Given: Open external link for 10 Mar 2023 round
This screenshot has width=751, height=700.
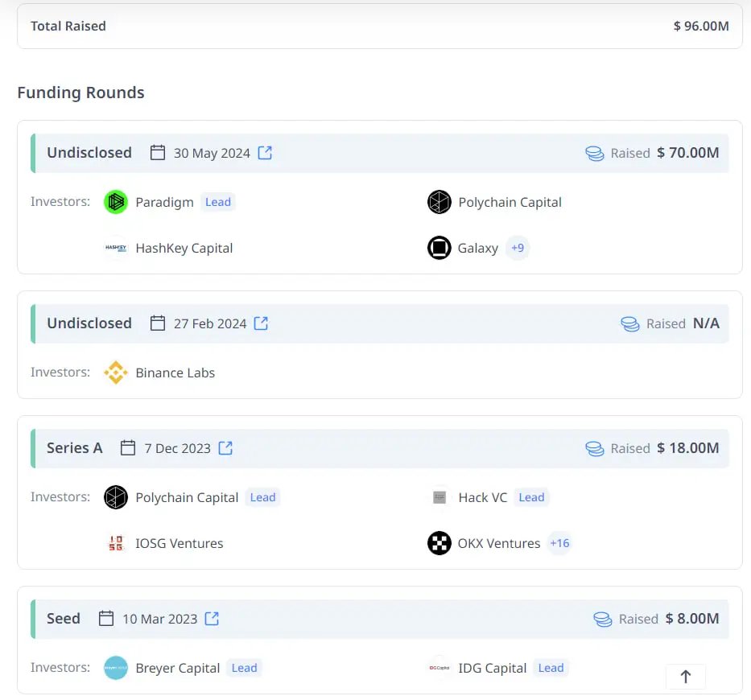Looking at the screenshot, I should click(x=212, y=619).
